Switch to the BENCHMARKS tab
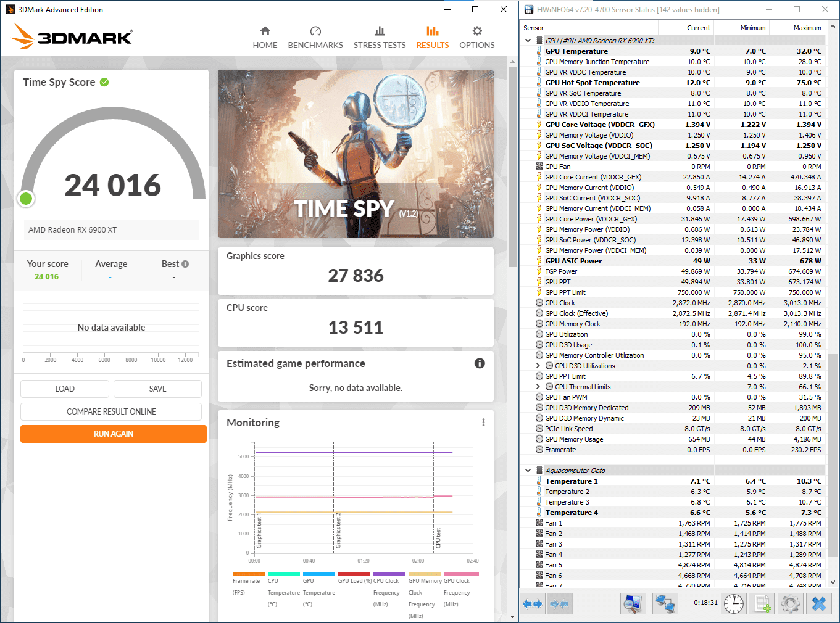 315,38
